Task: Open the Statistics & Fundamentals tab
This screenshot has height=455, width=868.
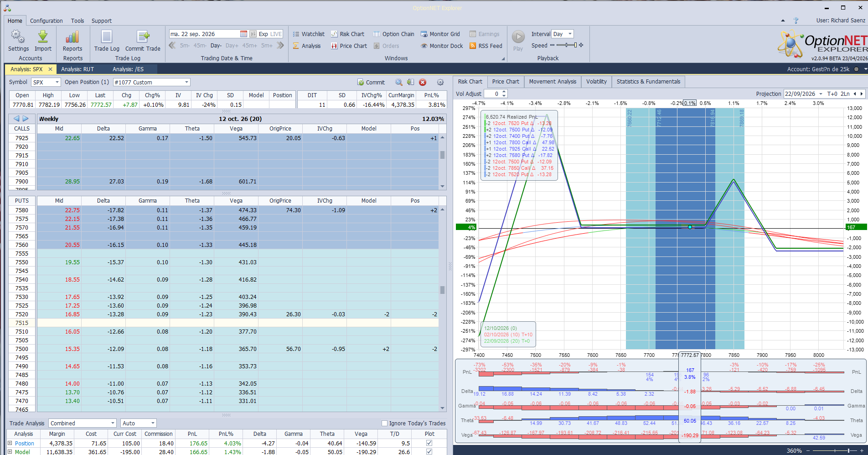Action: 648,82
